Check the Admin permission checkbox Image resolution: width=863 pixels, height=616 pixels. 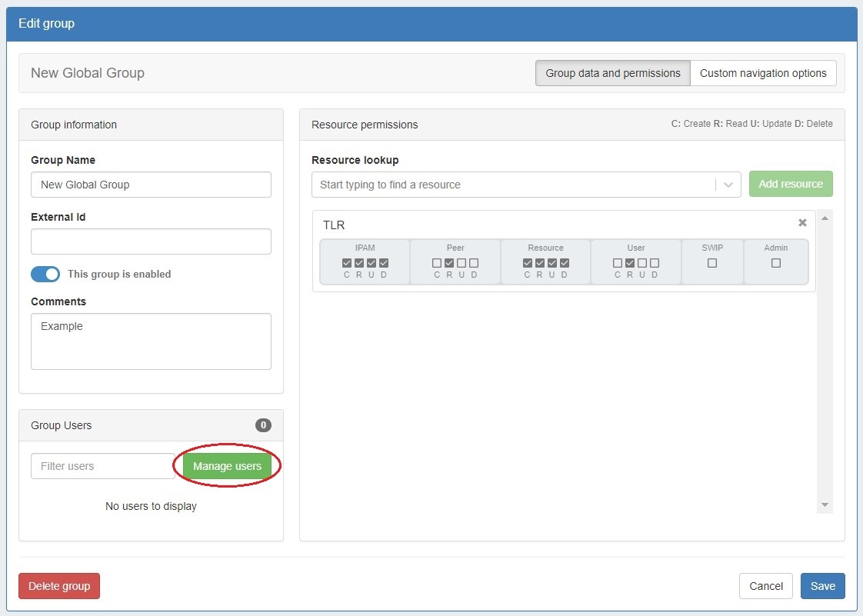point(776,263)
